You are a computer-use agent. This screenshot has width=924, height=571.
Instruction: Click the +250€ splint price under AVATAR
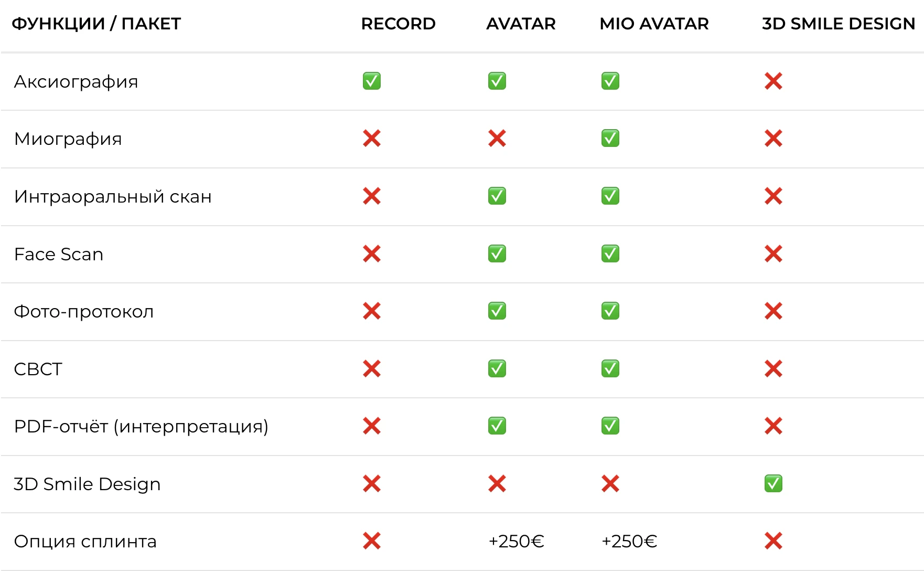516,541
